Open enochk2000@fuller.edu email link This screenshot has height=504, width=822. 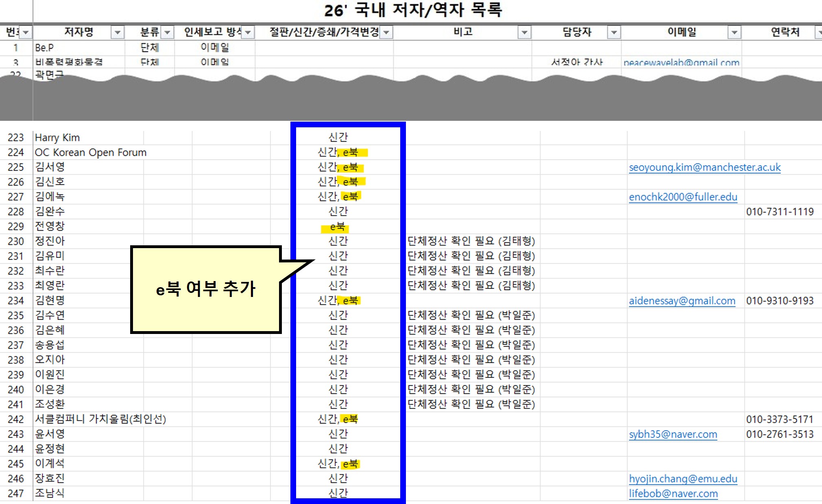click(x=683, y=197)
